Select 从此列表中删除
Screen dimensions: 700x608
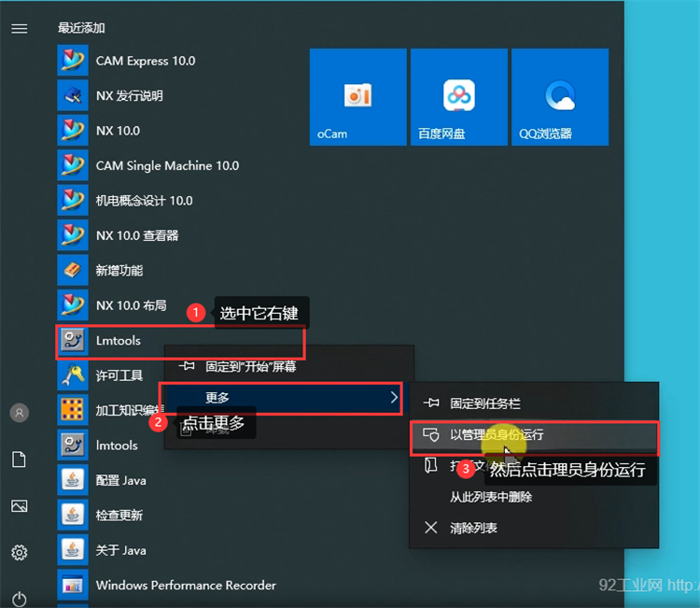(534, 497)
